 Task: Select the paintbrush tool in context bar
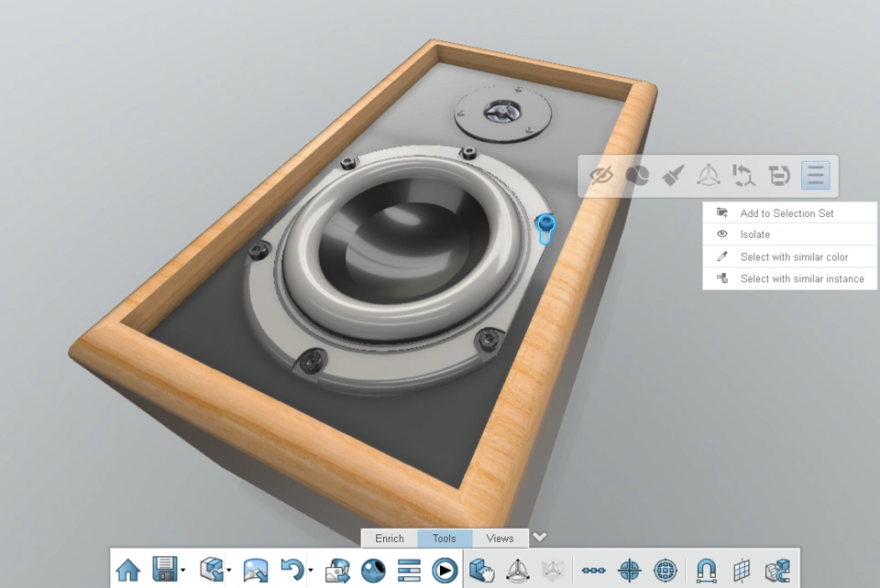[673, 176]
